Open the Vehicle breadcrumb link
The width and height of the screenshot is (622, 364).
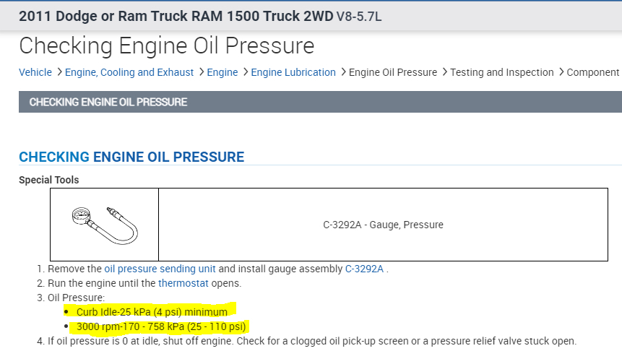[x=35, y=72]
